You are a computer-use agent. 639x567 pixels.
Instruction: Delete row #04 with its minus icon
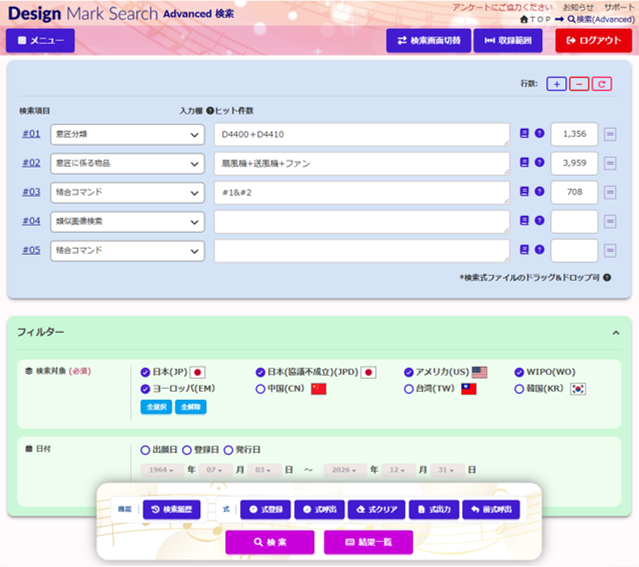tap(610, 222)
